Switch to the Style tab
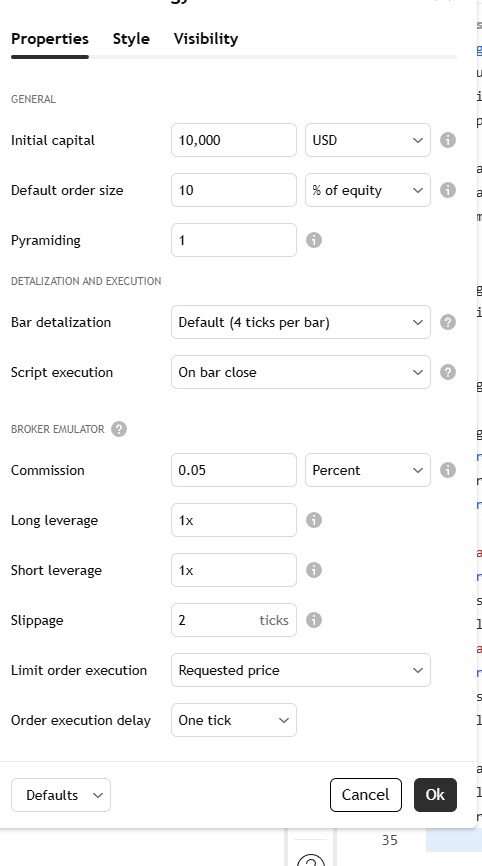482x866 pixels. click(x=131, y=39)
